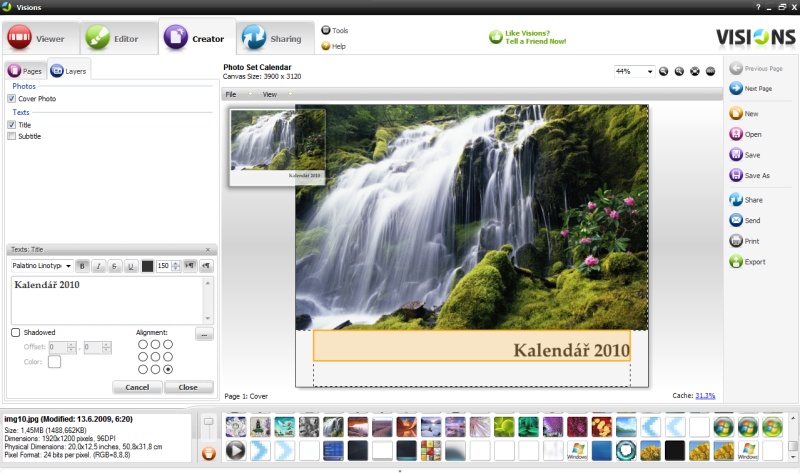The width and height of the screenshot is (800, 473).
Task: Open the Tools menu
Action: 335,30
